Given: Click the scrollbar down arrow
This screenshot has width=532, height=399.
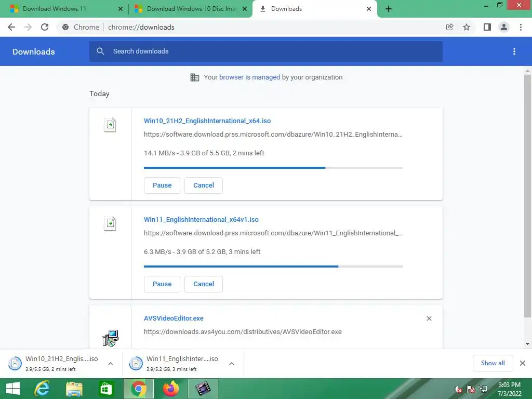Looking at the screenshot, I should click(x=527, y=344).
